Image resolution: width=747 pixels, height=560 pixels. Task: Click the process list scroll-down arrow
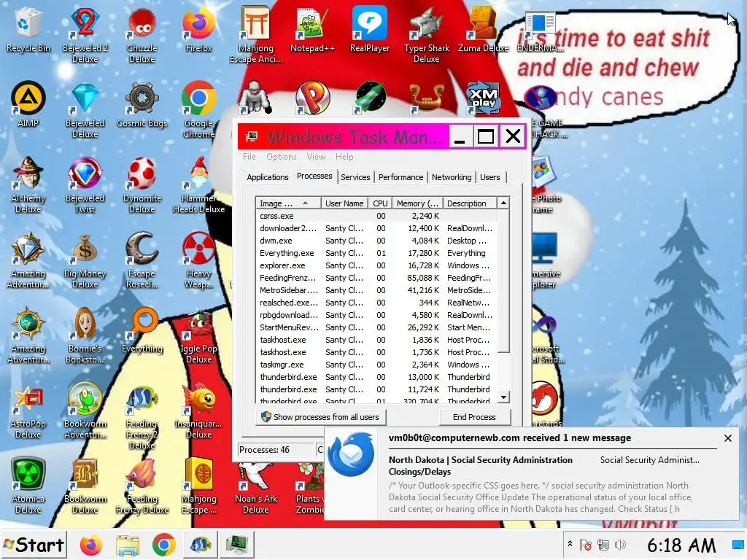(503, 397)
